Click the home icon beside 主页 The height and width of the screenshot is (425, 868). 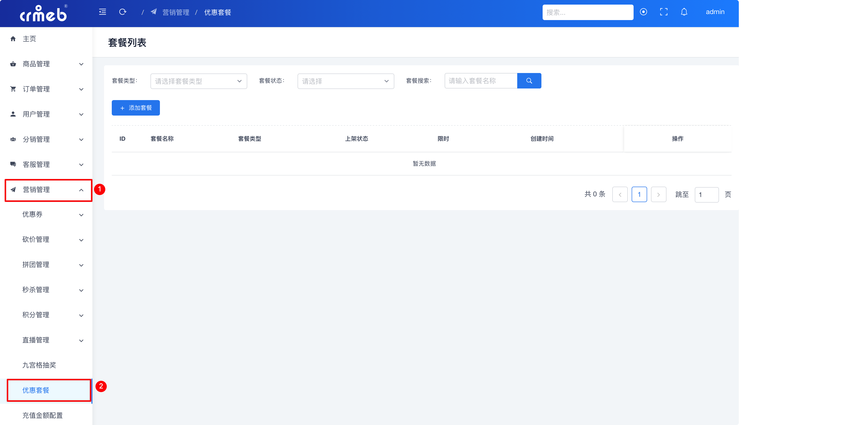point(13,39)
